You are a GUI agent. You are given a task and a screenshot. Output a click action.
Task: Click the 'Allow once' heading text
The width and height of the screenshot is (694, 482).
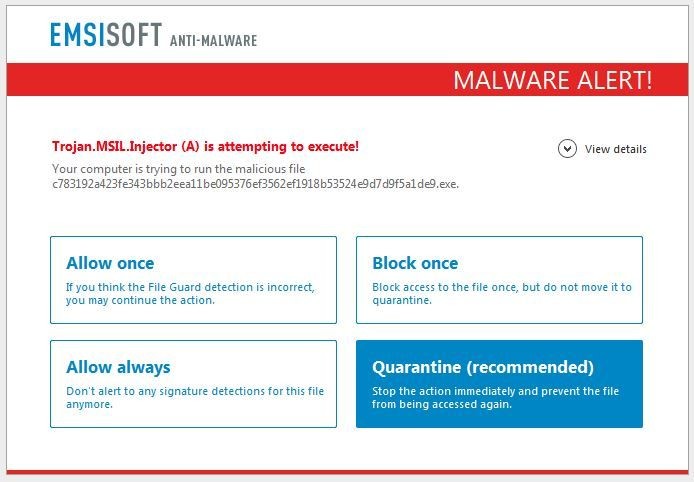click(x=110, y=263)
